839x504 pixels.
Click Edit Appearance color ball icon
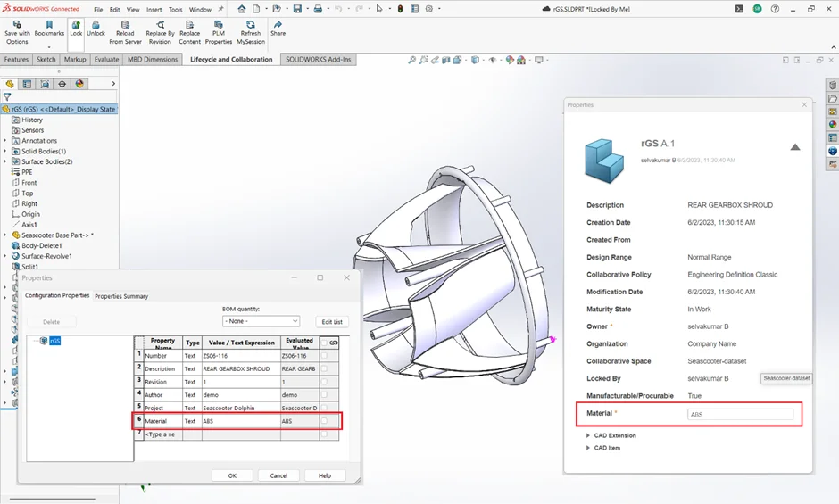(x=510, y=60)
